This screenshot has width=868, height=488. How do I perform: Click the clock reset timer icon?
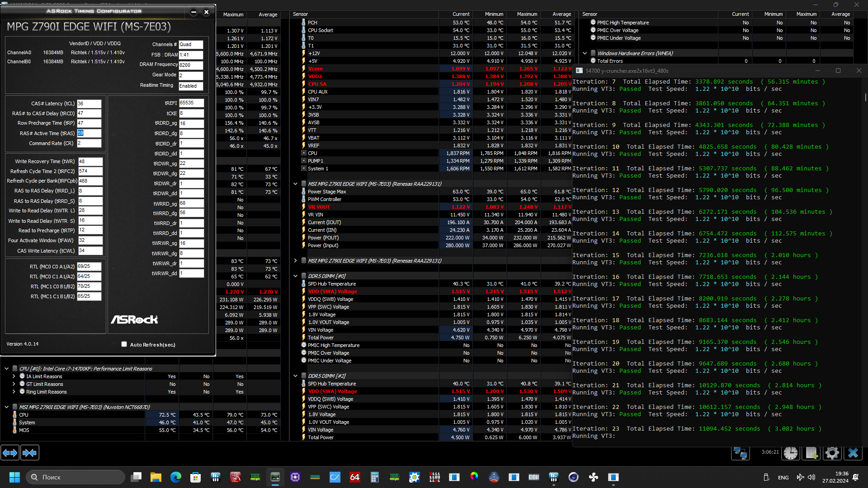[791, 453]
